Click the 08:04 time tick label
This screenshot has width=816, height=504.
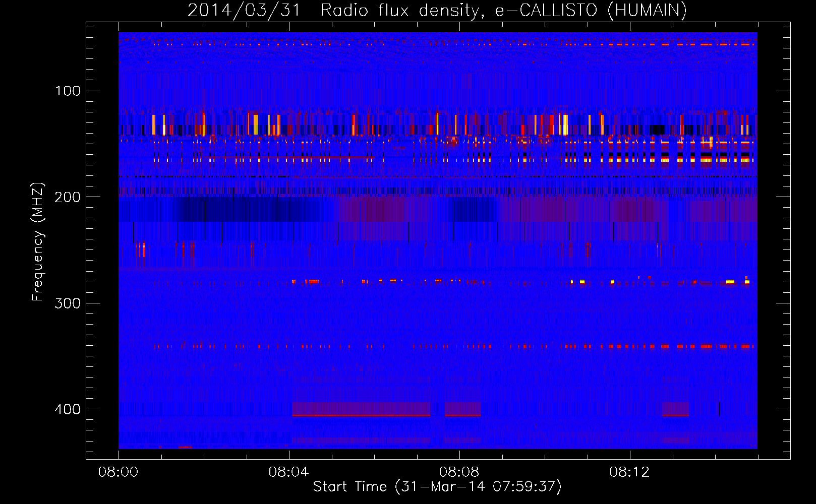288,472
